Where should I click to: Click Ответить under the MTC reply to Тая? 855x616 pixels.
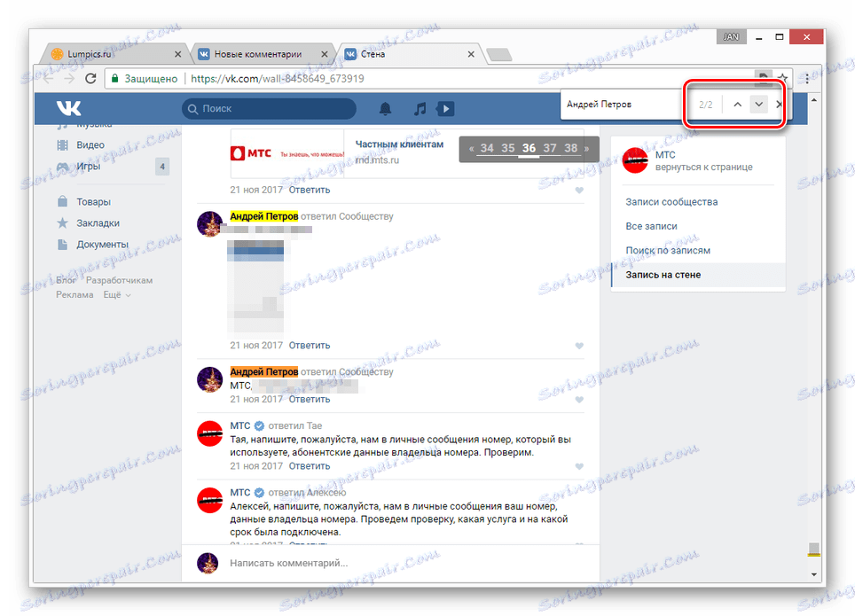click(310, 466)
